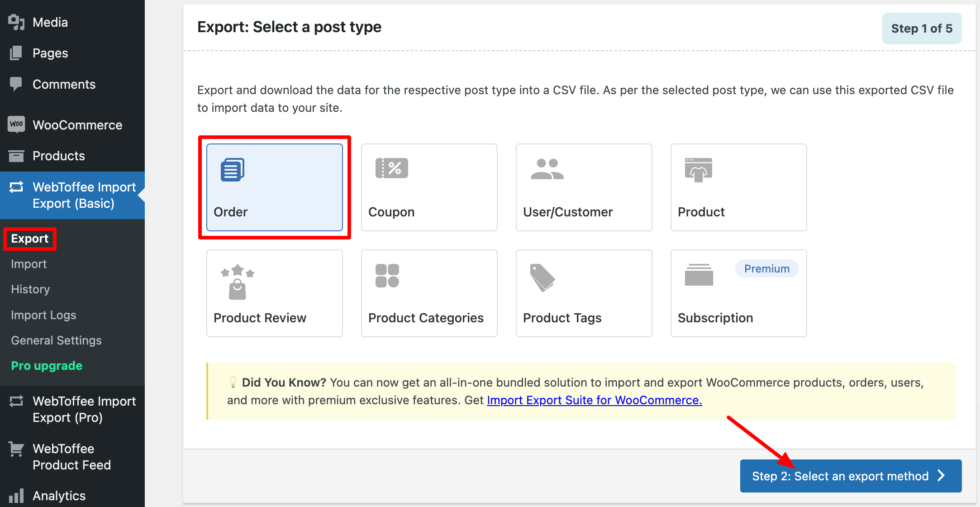Click the Products archive box icon
The image size is (980, 507).
(x=16, y=156)
